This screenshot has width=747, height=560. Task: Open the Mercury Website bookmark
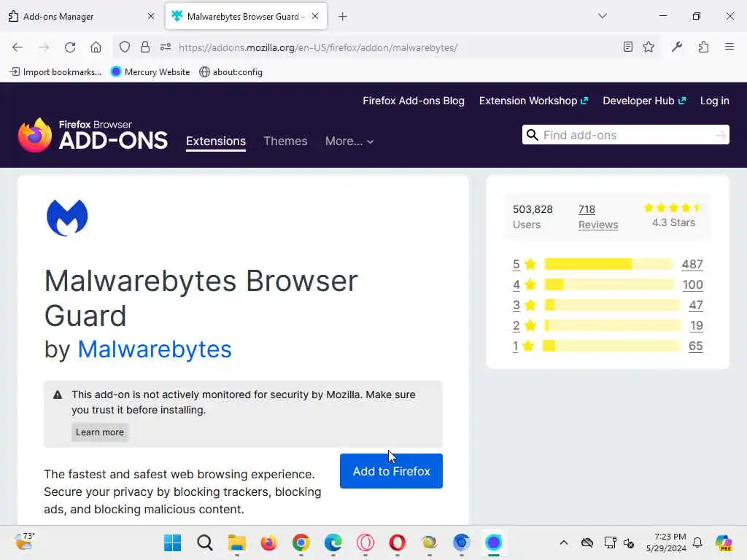[x=150, y=72]
